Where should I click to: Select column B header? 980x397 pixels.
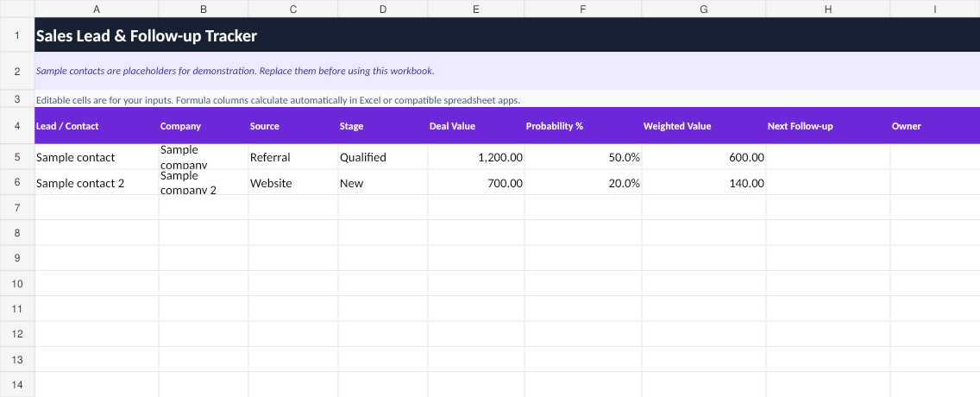click(204, 9)
